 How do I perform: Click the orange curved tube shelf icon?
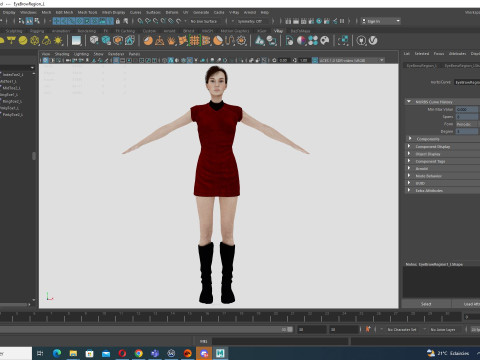(x=230, y=41)
